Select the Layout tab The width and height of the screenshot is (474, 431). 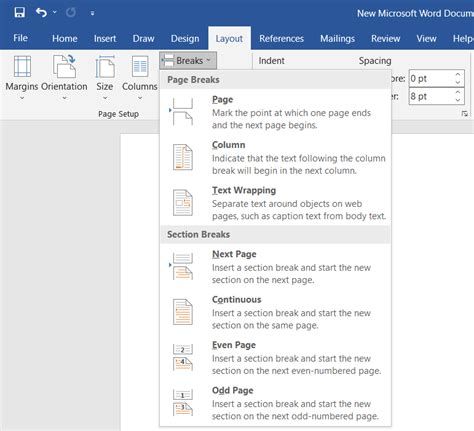pos(229,38)
